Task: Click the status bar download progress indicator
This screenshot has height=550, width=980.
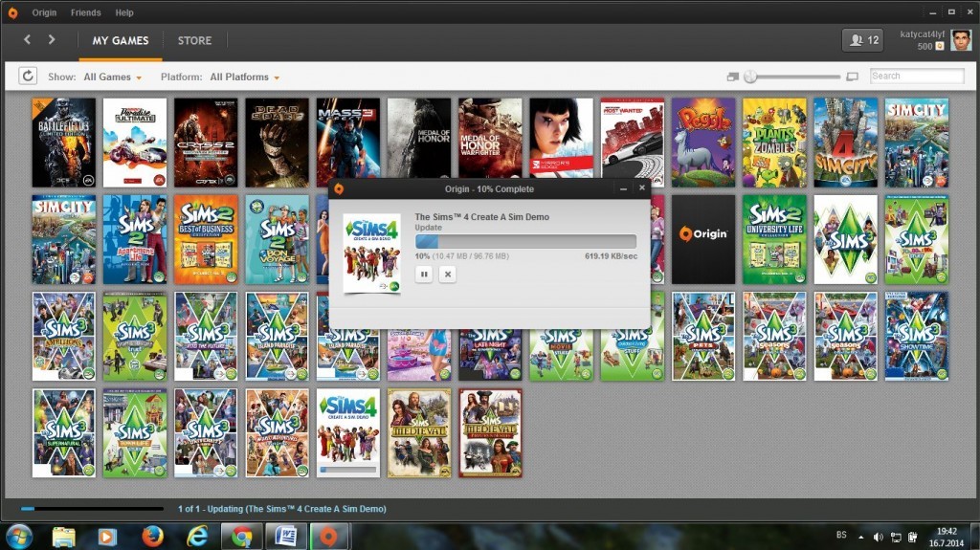Action: point(92,509)
